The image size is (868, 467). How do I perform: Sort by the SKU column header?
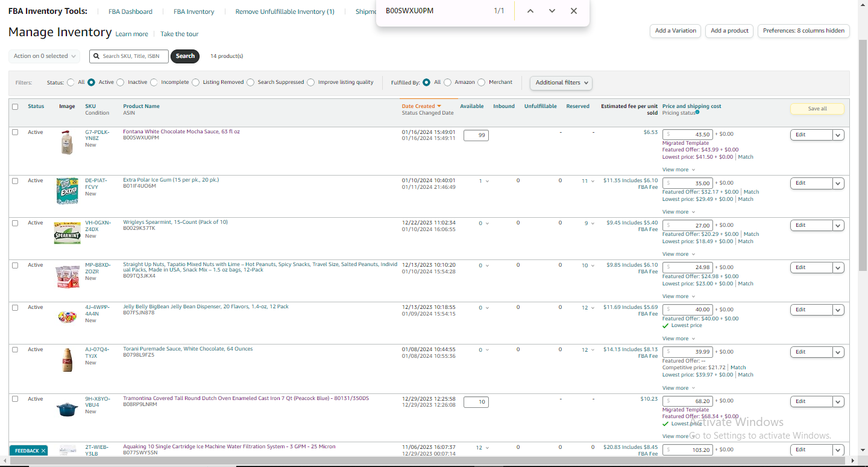click(x=90, y=106)
